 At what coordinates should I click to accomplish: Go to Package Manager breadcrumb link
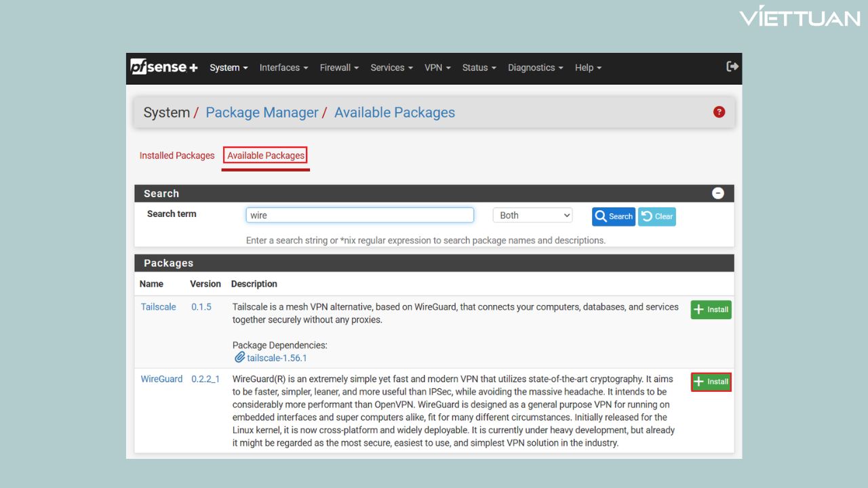(262, 113)
